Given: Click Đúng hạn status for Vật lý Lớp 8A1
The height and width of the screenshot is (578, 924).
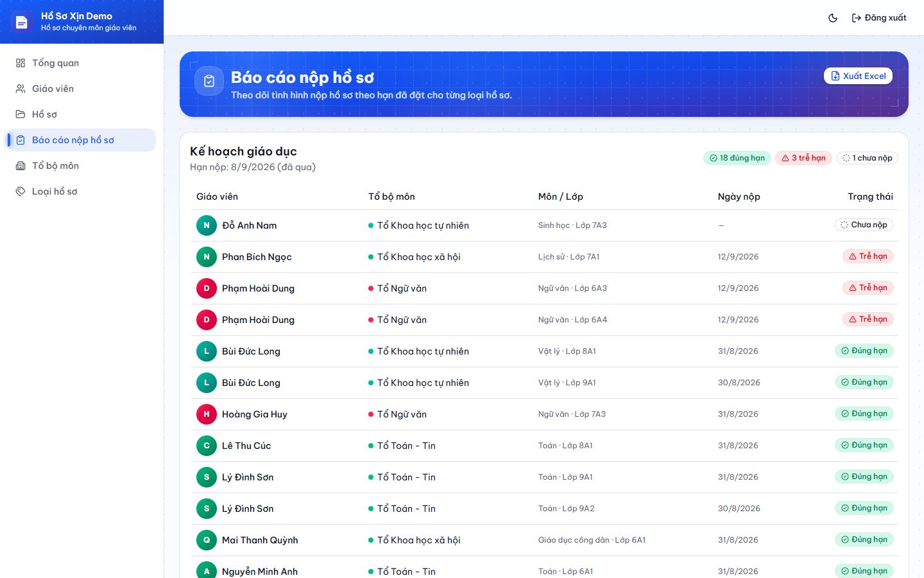Looking at the screenshot, I should [x=864, y=351].
